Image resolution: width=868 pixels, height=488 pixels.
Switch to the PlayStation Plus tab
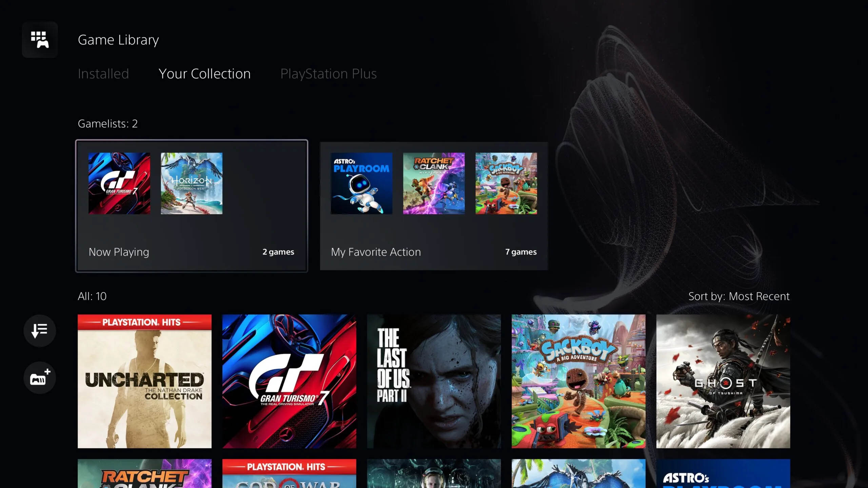[329, 73]
